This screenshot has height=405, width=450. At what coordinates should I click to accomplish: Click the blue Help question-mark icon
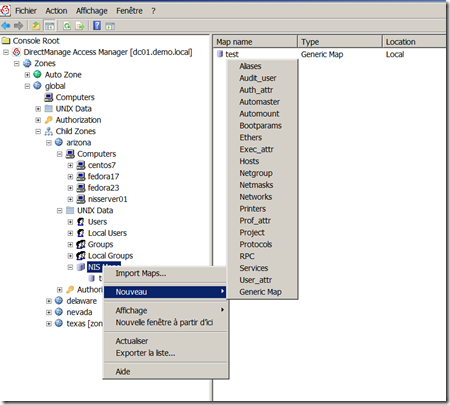pos(97,26)
